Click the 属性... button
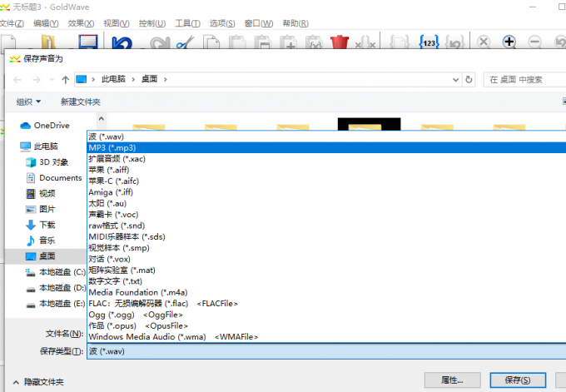 [452, 380]
